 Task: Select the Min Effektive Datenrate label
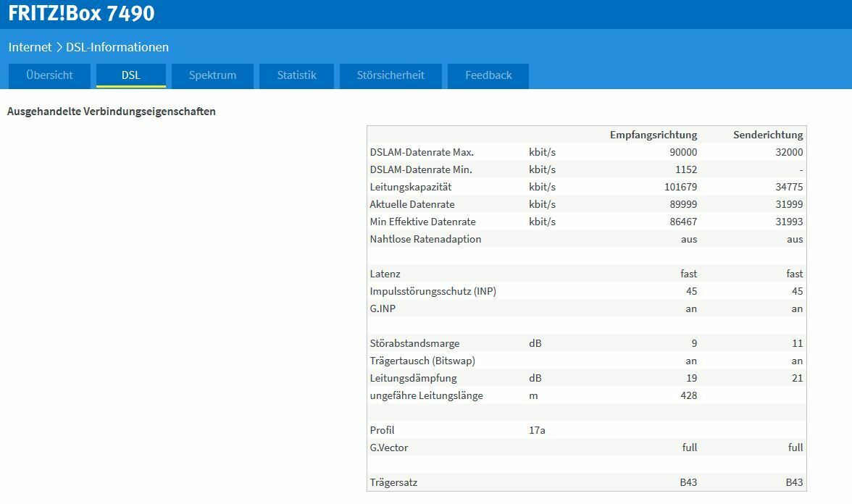pyautogui.click(x=423, y=222)
